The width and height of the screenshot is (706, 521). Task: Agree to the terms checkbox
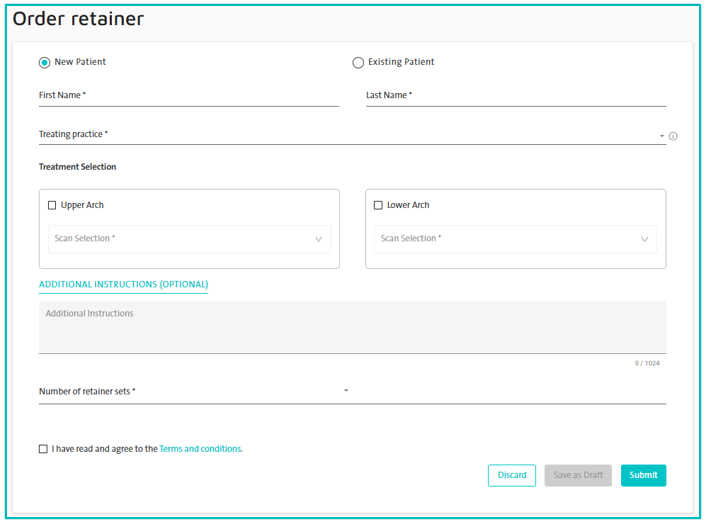pos(43,449)
